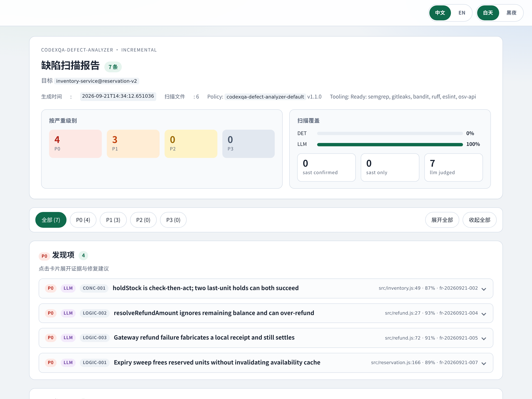Screen dimensions: 532x399
Task: Filter findings by P0 (4)
Action: click(83, 220)
